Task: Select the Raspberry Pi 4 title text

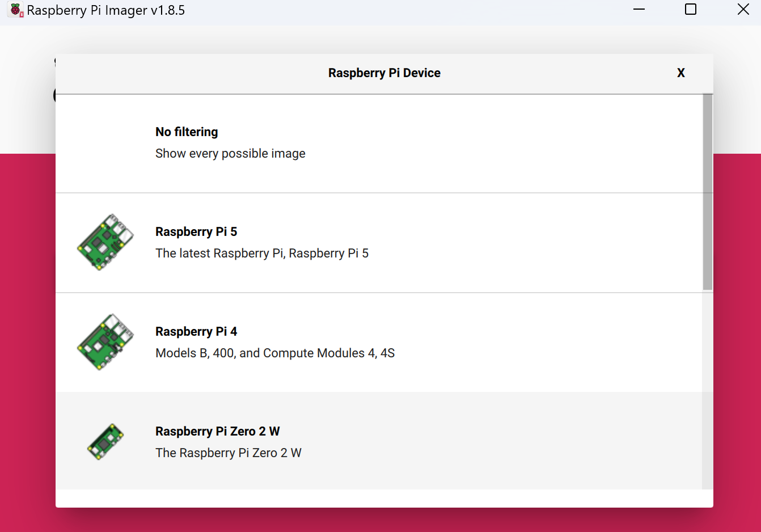Action: pyautogui.click(x=196, y=331)
